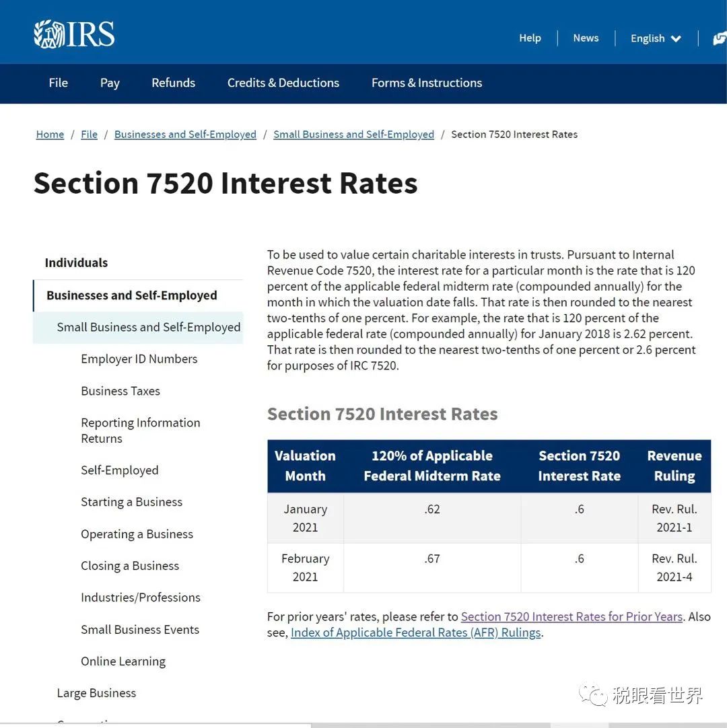The width and height of the screenshot is (727, 728).
Task: Select Online Learning in the sidebar
Action: pos(123,661)
